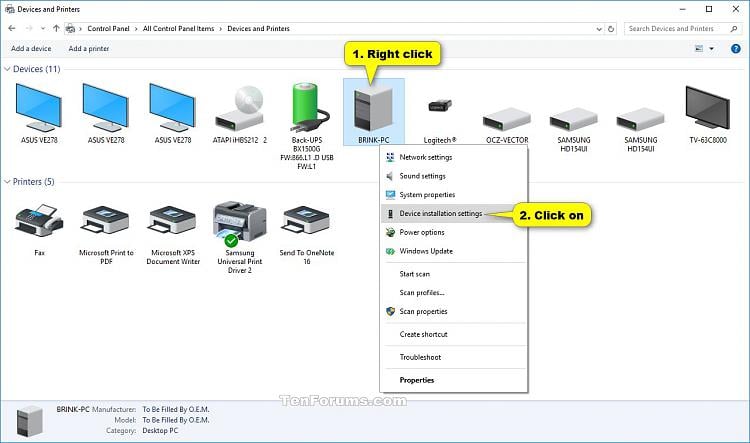Screen dimensions: 750x443
Task: Click Add a printer button
Action: click(x=89, y=48)
